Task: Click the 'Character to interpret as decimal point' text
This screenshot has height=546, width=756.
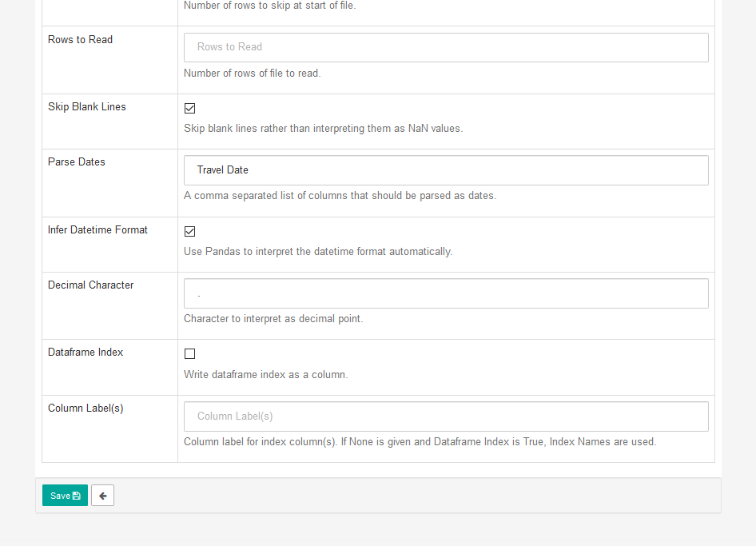Action: coord(273,318)
